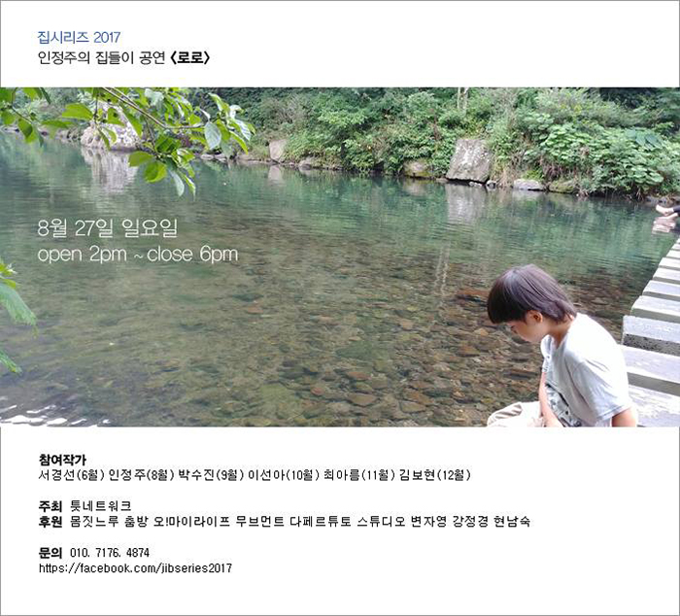Select the blue '집시리즈 2017' heading
Viewport: 680px width, 616px height.
(79, 37)
